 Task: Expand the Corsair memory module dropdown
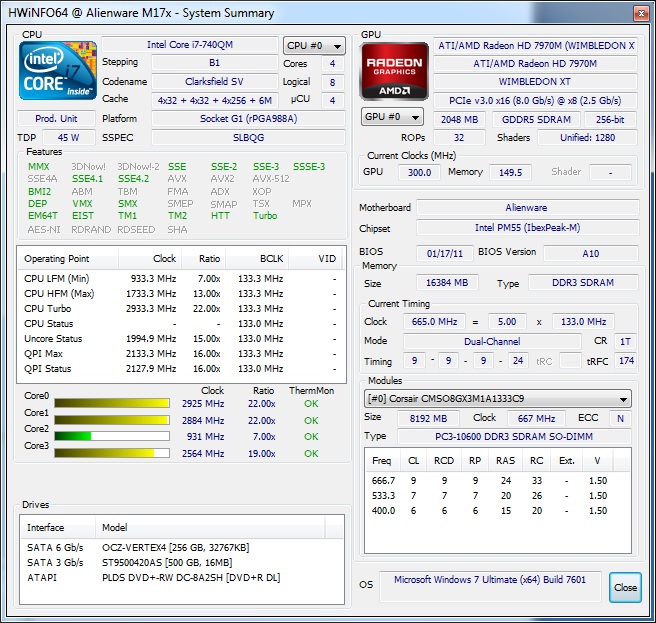click(497, 399)
